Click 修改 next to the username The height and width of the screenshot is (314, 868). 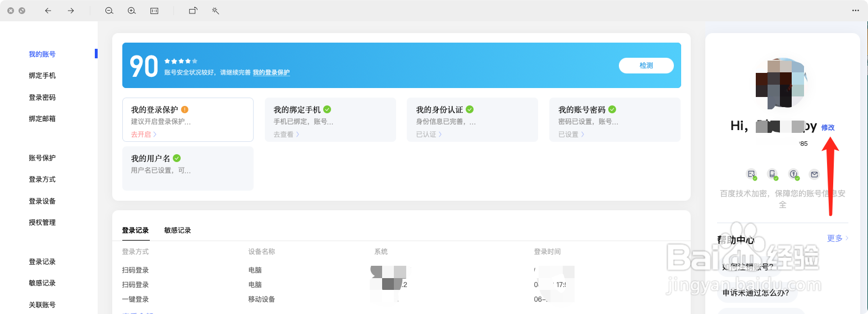click(x=828, y=128)
